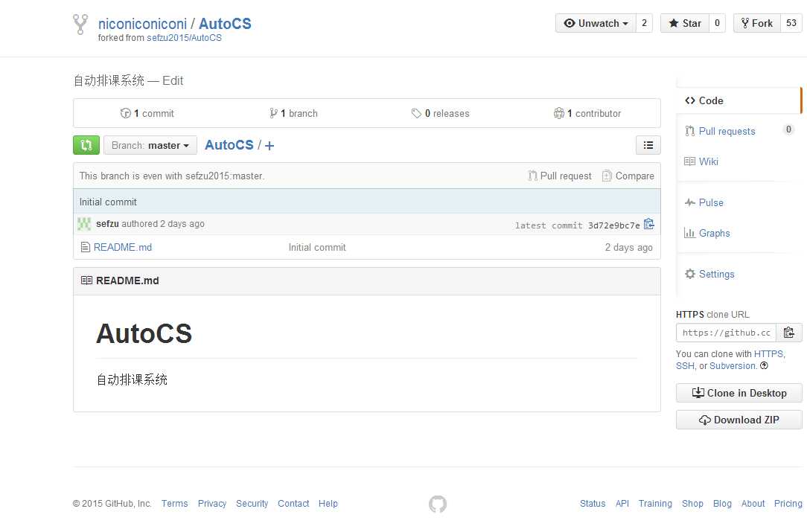Toggle the file list view icon
Screen dimensions: 807x532
648,145
